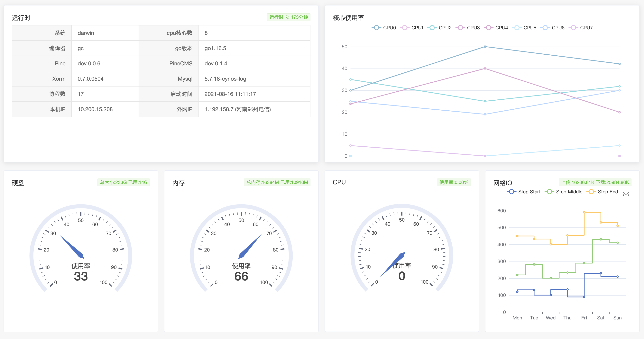
Task: Download network IO chart as image
Action: 626,193
